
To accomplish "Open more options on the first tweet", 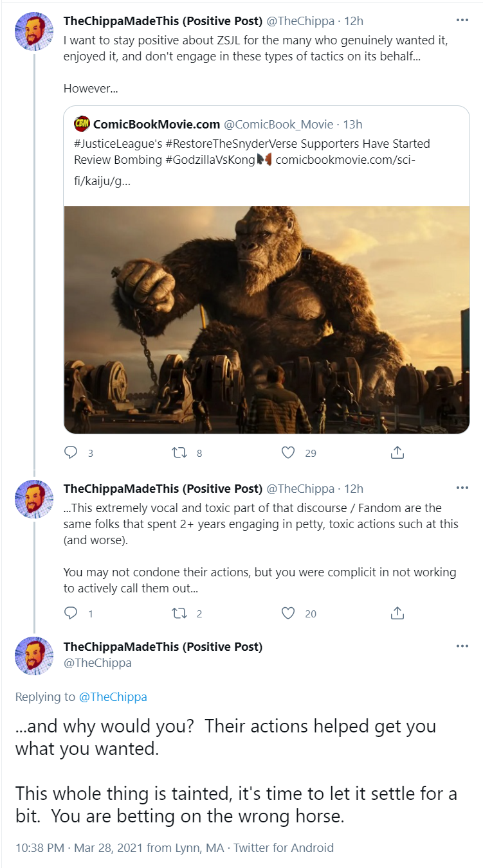I will (462, 20).
